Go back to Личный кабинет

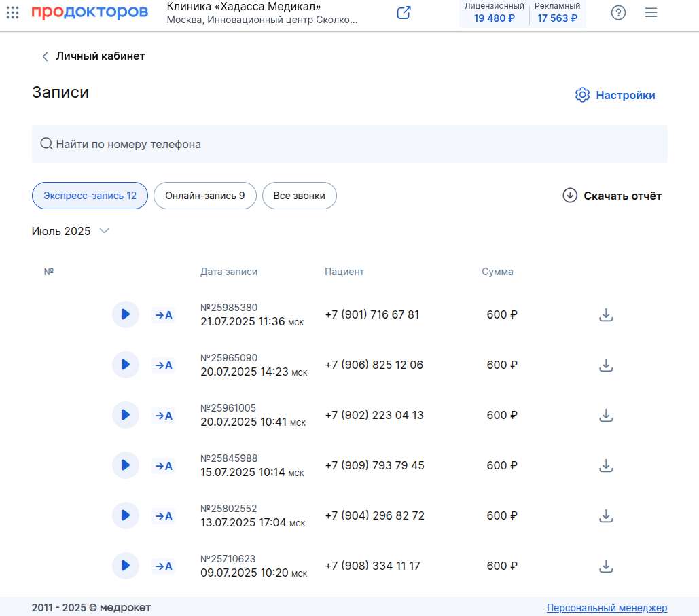click(x=93, y=56)
